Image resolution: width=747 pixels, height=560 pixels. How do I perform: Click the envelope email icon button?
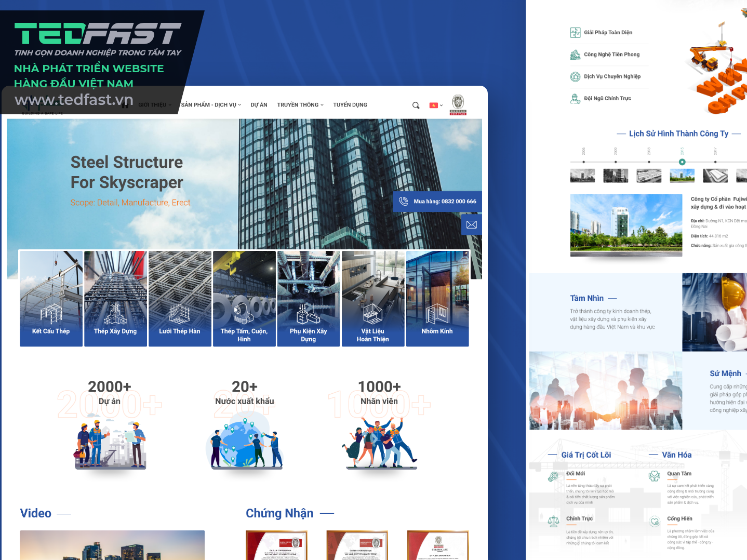pos(472,225)
